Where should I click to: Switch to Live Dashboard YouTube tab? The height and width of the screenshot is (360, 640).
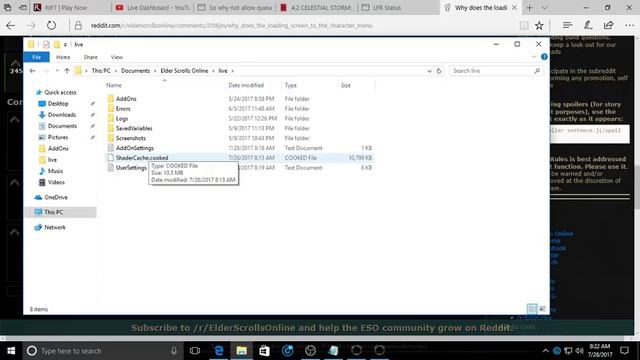click(x=152, y=8)
